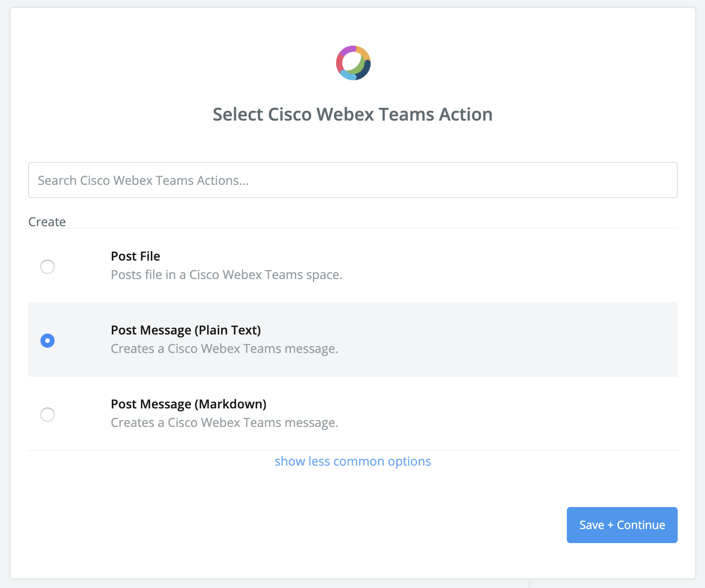The width and height of the screenshot is (705, 588).
Task: Click the description under Post Message (Markdown)
Action: click(x=224, y=423)
